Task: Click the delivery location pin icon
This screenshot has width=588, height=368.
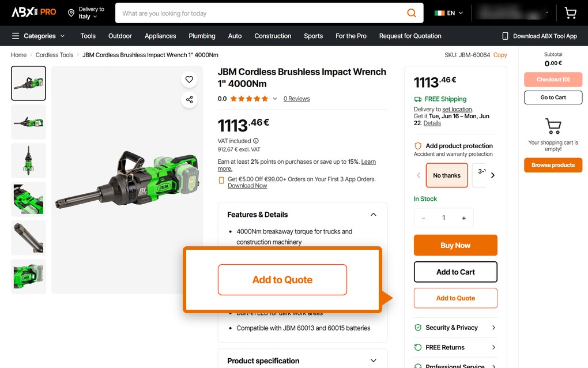Action: click(71, 13)
